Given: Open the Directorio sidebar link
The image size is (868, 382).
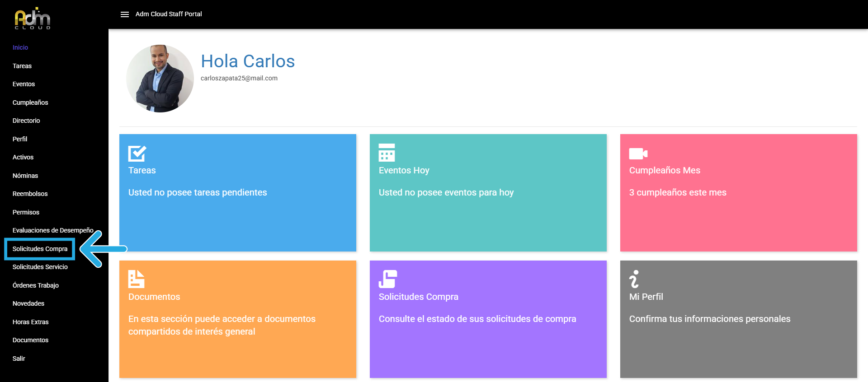Looking at the screenshot, I should coord(26,121).
